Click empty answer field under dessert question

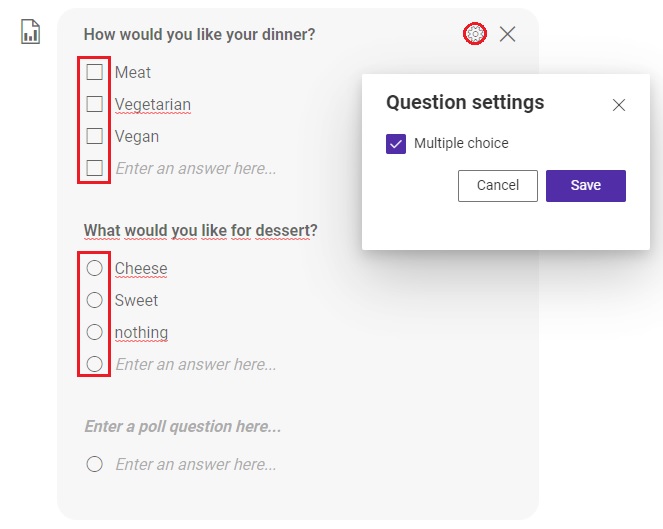click(x=196, y=364)
